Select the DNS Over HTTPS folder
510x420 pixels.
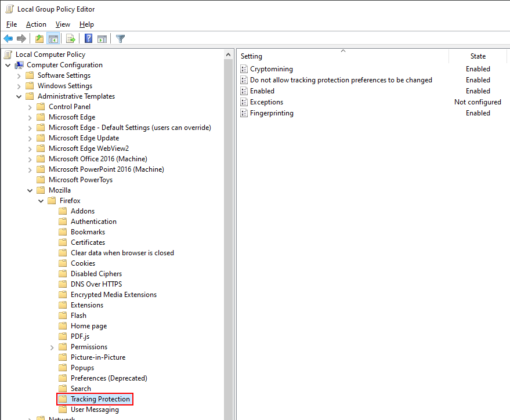tap(96, 284)
